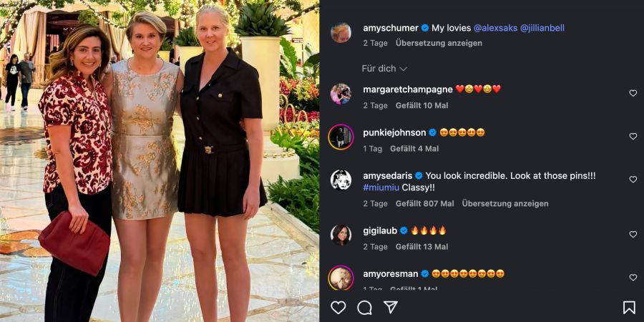
Task: Share the post via paper plane icon
Action: [x=391, y=307]
